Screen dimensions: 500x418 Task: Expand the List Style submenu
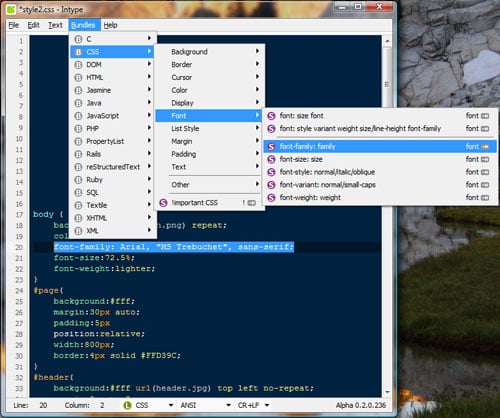209,128
